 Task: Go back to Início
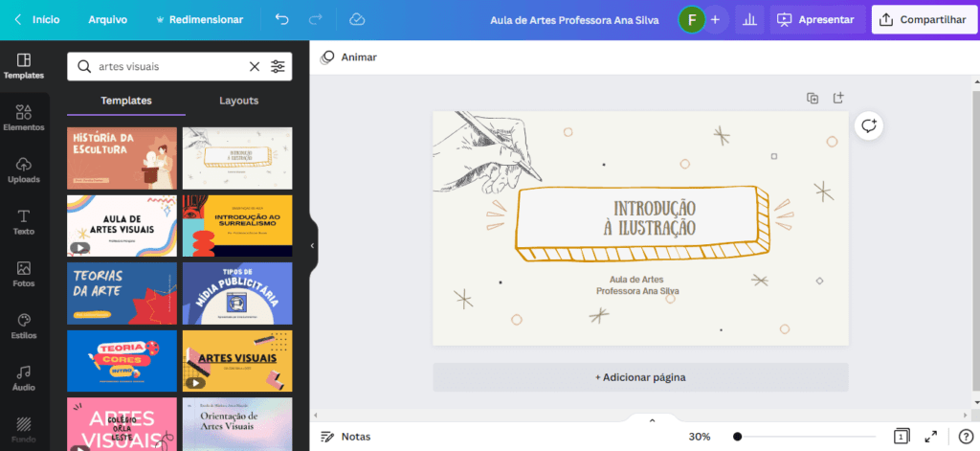pyautogui.click(x=37, y=20)
